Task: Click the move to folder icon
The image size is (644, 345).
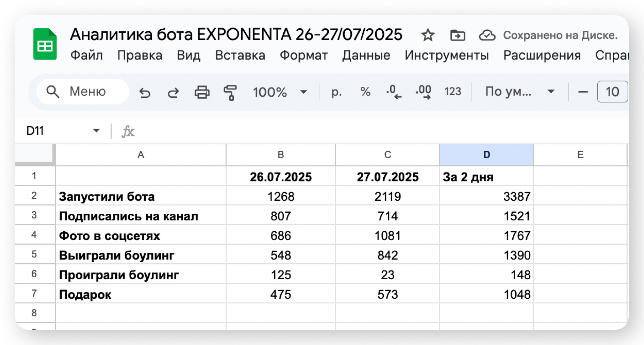Action: (457, 35)
